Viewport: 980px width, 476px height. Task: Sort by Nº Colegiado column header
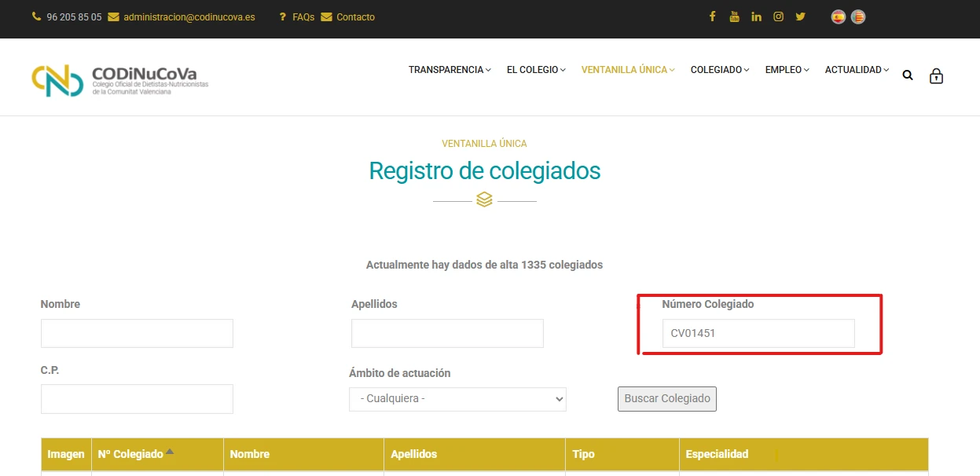130,454
